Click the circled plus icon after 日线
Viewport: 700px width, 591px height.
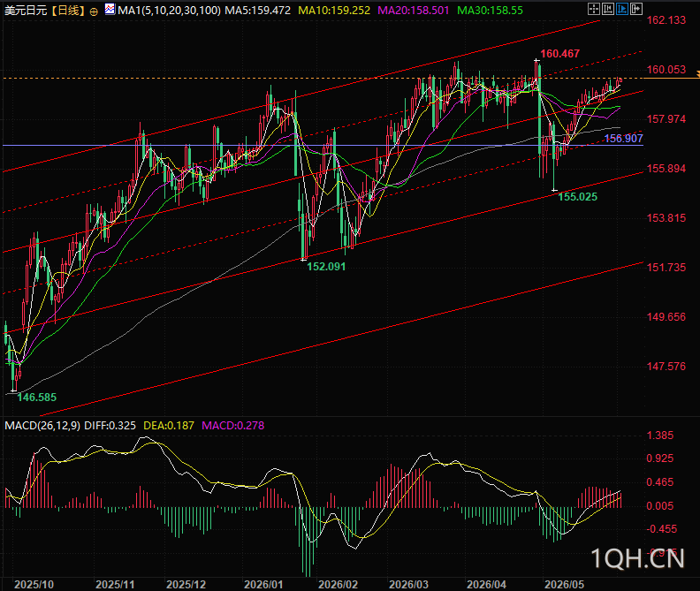[94, 12]
